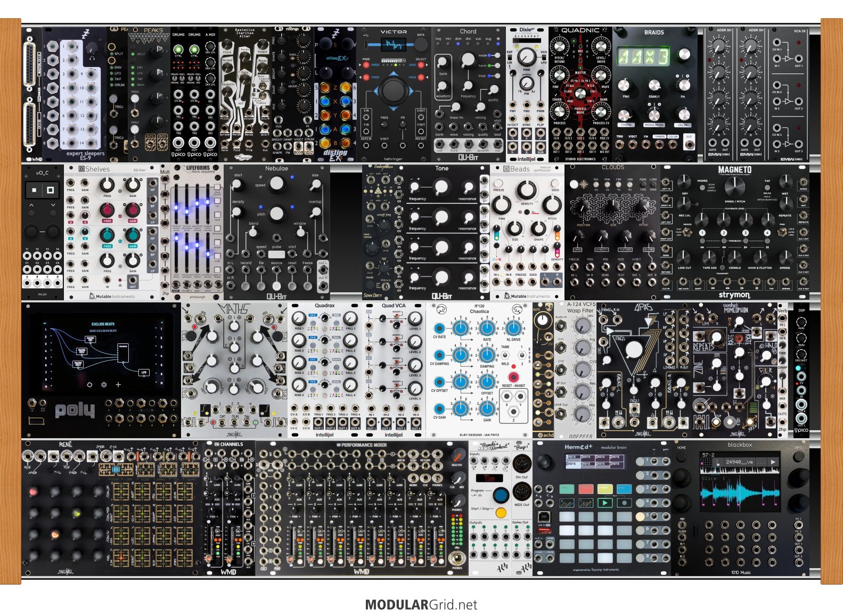843x616 pixels.
Task: Click the HOME button on blackbox
Action: point(681,455)
